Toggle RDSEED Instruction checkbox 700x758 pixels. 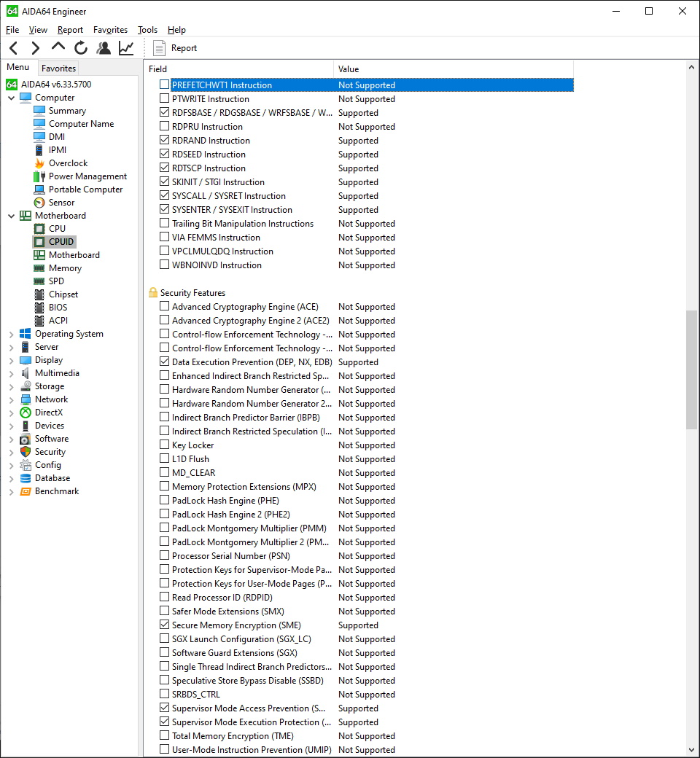tap(165, 154)
